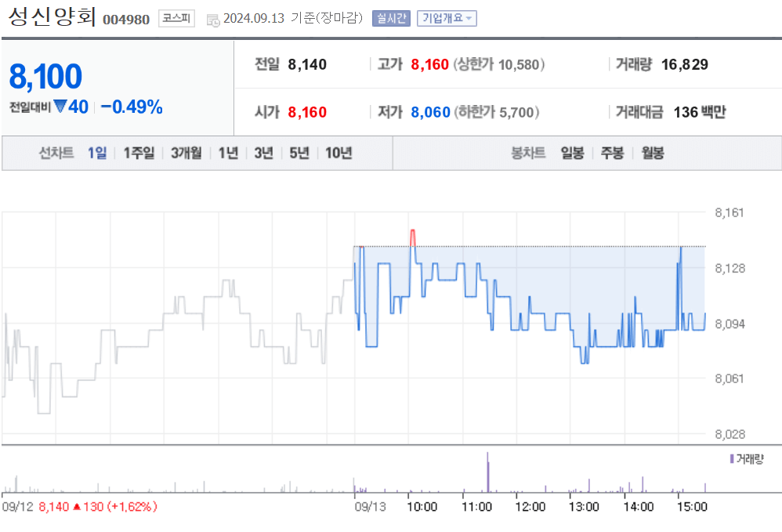Click the 거래량 legend purple marker
This screenshot has width=782, height=532.
point(732,458)
